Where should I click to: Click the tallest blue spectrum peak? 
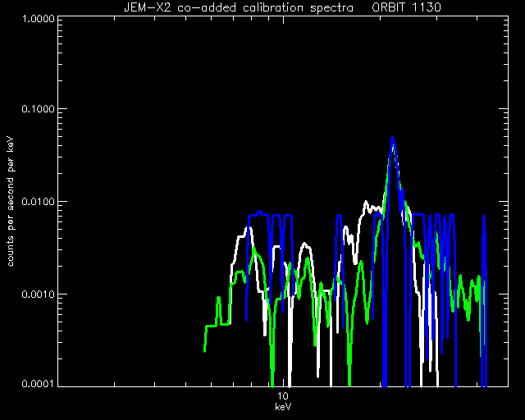click(392, 138)
